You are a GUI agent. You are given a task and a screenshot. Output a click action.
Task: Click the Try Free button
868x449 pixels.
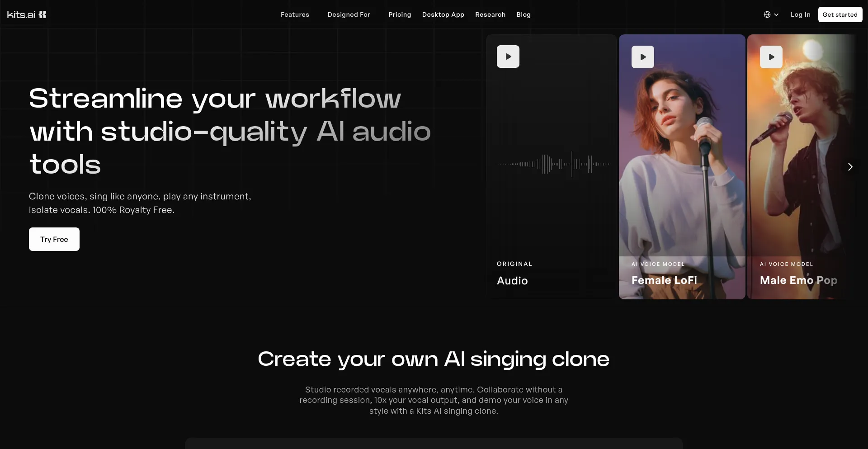(x=54, y=239)
